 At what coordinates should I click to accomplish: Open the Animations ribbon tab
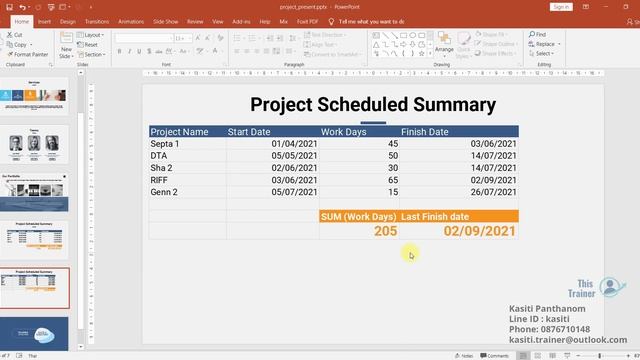131,22
